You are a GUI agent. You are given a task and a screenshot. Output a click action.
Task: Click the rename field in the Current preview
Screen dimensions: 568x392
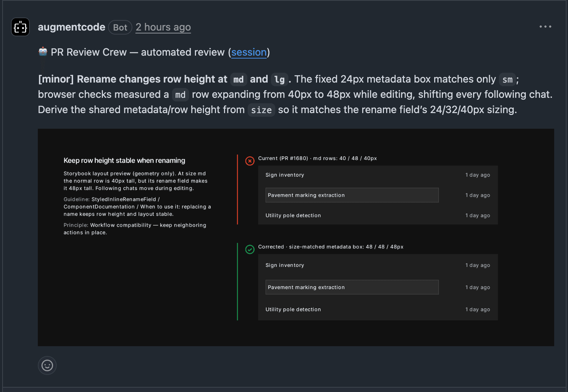[x=352, y=195]
